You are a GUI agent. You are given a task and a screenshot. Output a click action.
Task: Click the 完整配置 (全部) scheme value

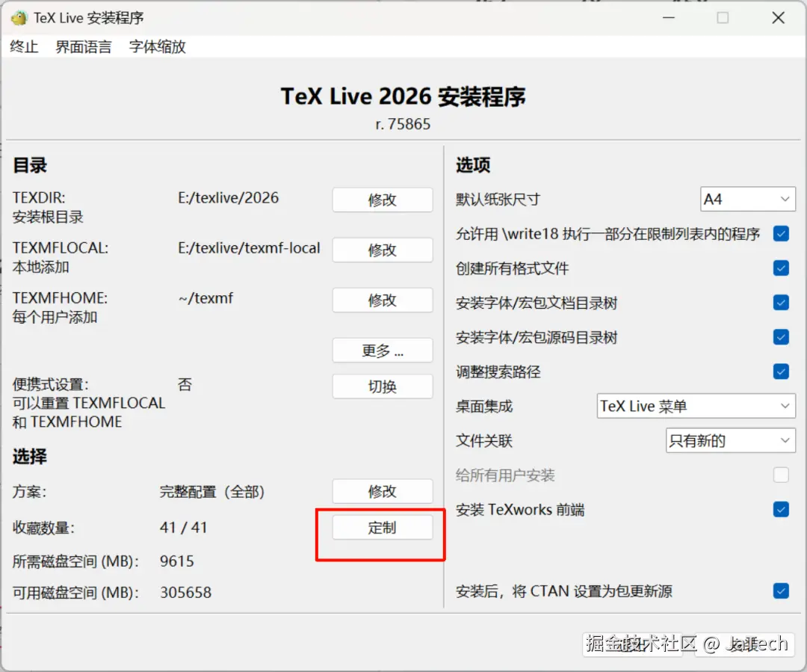(x=212, y=492)
